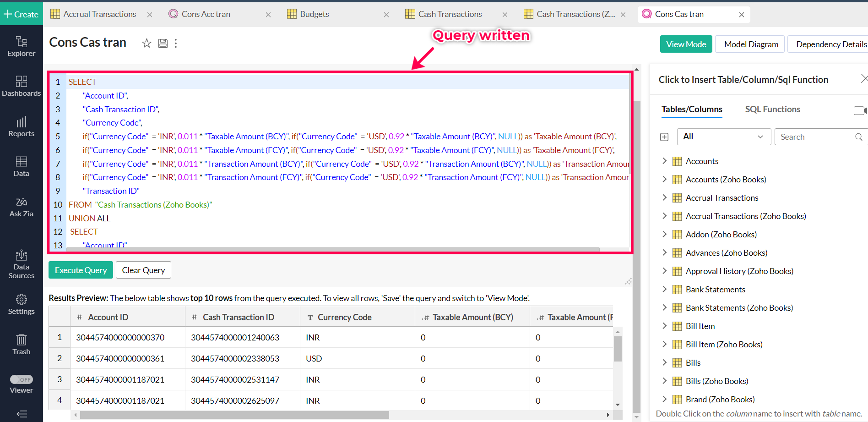This screenshot has width=868, height=422.
Task: Close the Cash Transactions tab
Action: tap(505, 15)
